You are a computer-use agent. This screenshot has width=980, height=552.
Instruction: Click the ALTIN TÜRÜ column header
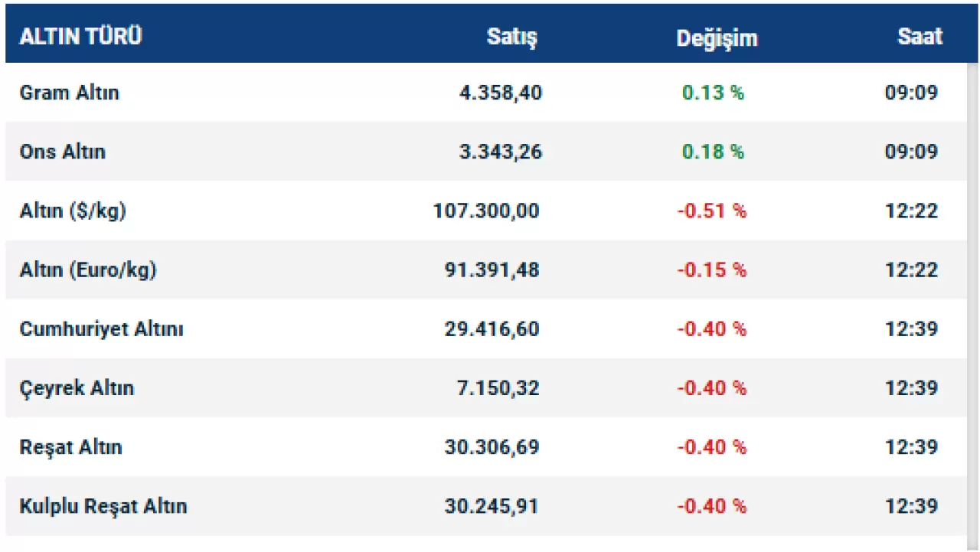(80, 37)
